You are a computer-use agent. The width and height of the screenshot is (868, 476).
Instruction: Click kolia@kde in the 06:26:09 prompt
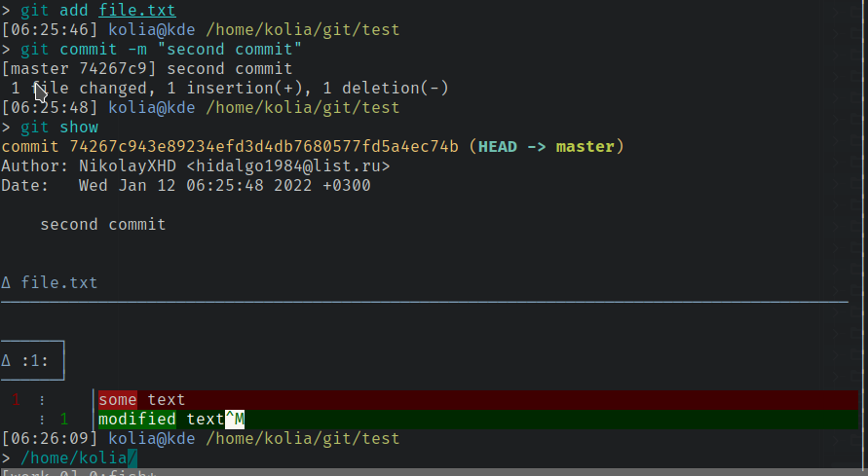click(x=152, y=438)
